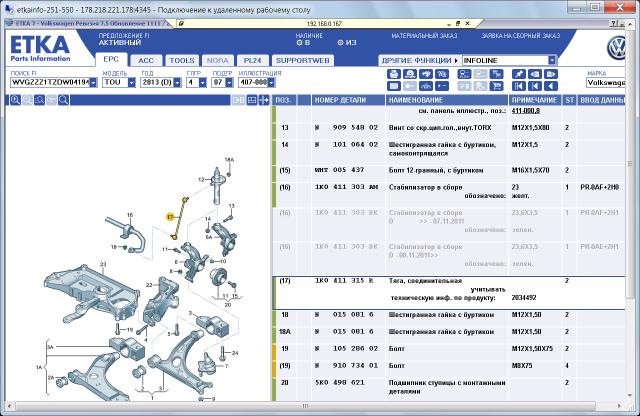Select the 'В' availability radio button
Image resolution: width=640 pixels, height=416 pixels.
click(x=299, y=42)
